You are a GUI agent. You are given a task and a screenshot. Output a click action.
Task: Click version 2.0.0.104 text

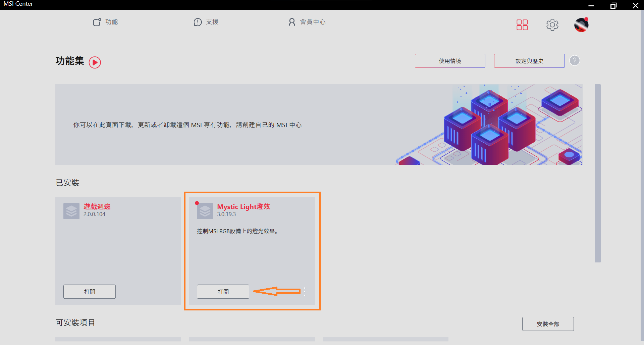94,214
